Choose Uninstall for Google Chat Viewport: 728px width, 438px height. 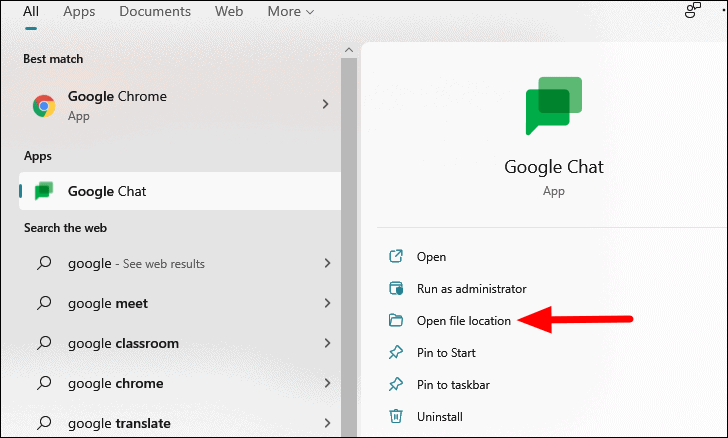[440, 417]
